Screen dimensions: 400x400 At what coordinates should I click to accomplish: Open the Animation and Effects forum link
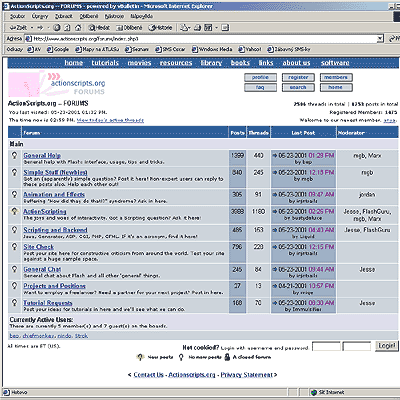[x=54, y=194]
